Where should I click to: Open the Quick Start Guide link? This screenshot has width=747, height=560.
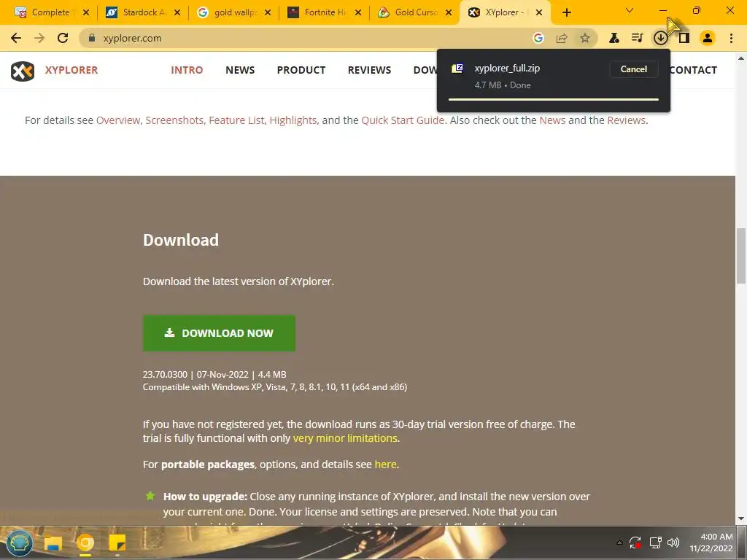(403, 120)
